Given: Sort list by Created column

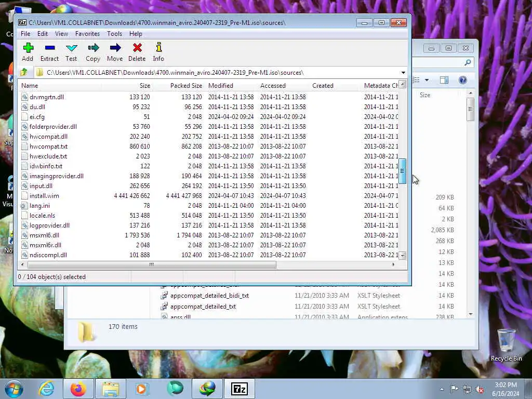Looking at the screenshot, I should point(335,86).
